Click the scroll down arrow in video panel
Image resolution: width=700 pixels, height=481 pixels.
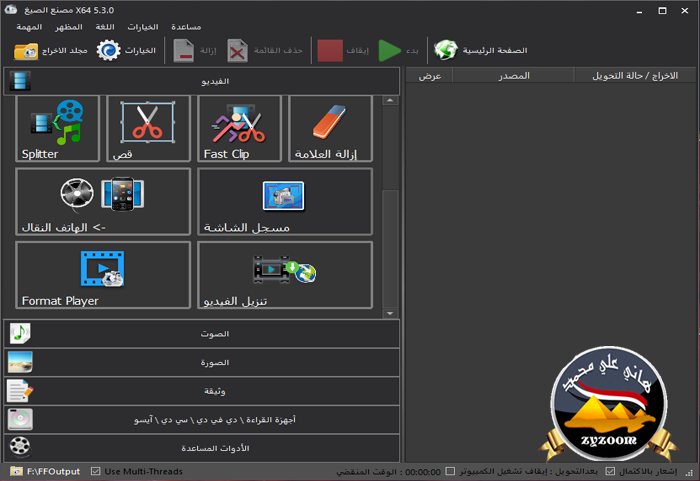(x=390, y=313)
